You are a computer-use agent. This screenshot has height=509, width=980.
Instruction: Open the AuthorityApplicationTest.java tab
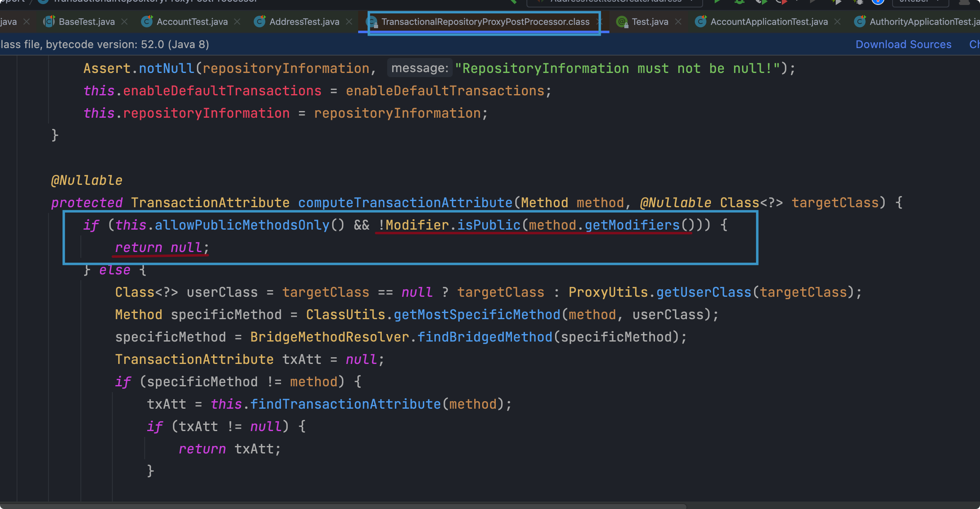tap(924, 22)
